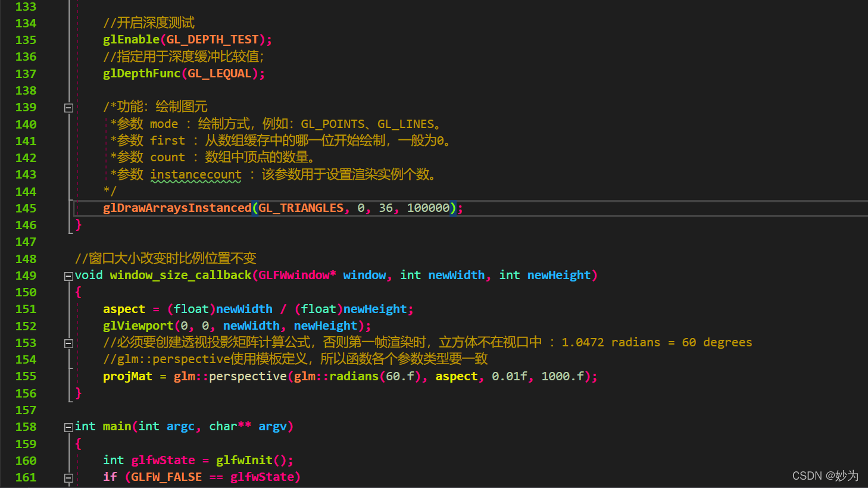Click the comment *参数 count line
The image size is (868, 488).
tap(213, 157)
